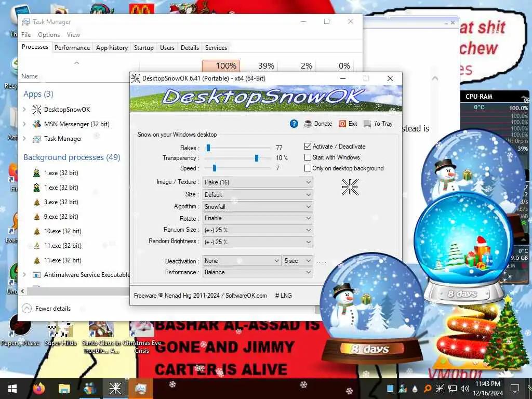Viewport: 532px width, 399px height.
Task: Click the snowflake texture preview image
Action: coord(350,187)
